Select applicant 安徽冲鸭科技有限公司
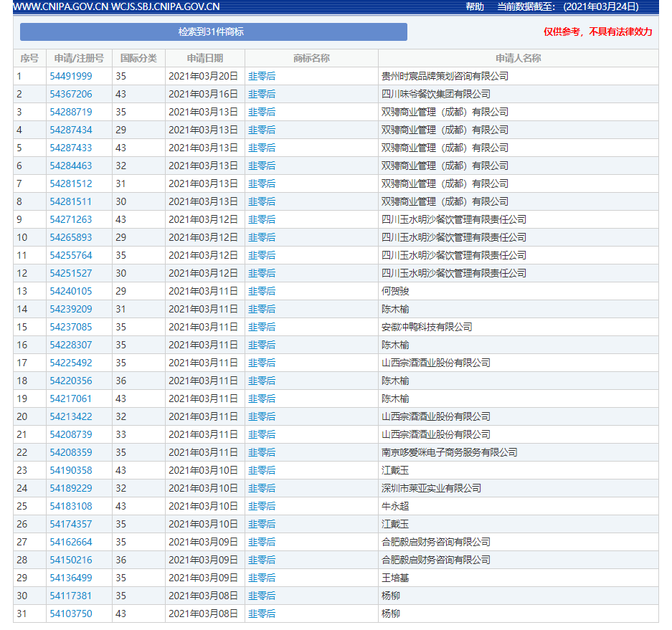The image size is (672, 630). coord(427,328)
